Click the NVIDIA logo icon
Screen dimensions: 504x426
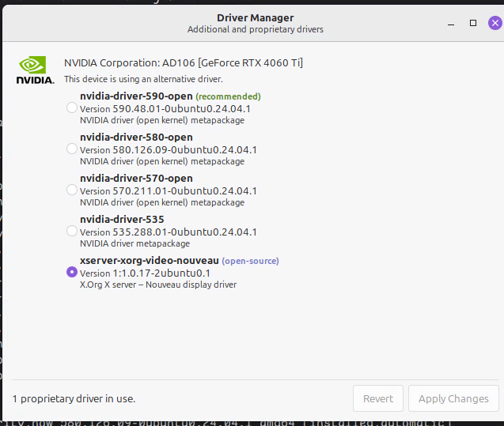(35, 70)
